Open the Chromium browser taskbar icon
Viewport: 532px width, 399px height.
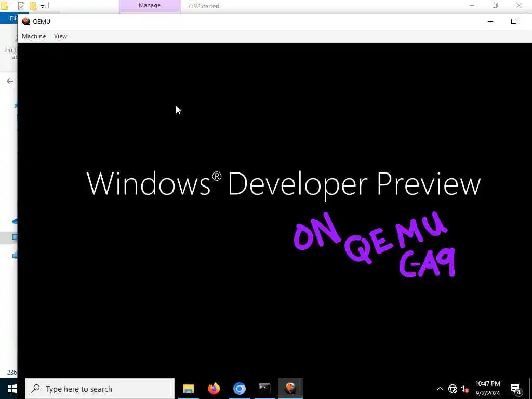239,389
